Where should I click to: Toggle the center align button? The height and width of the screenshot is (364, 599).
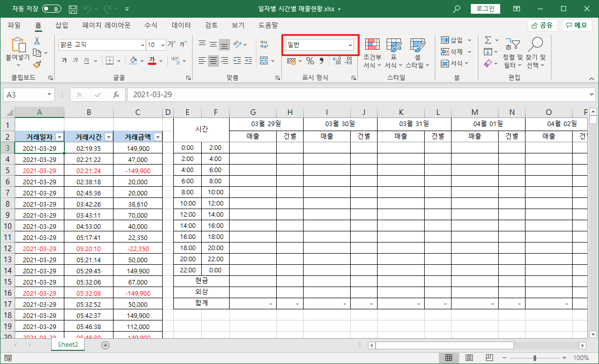tap(213, 61)
